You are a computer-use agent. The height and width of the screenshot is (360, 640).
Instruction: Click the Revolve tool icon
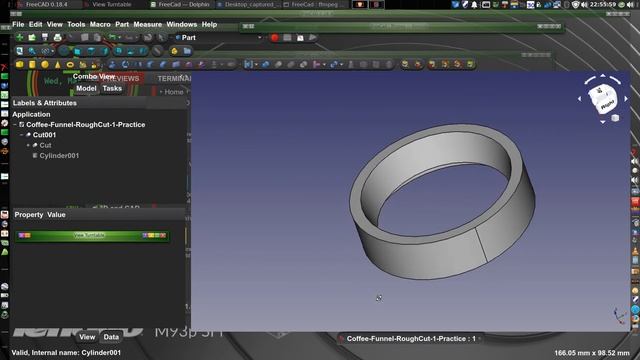tap(125, 64)
